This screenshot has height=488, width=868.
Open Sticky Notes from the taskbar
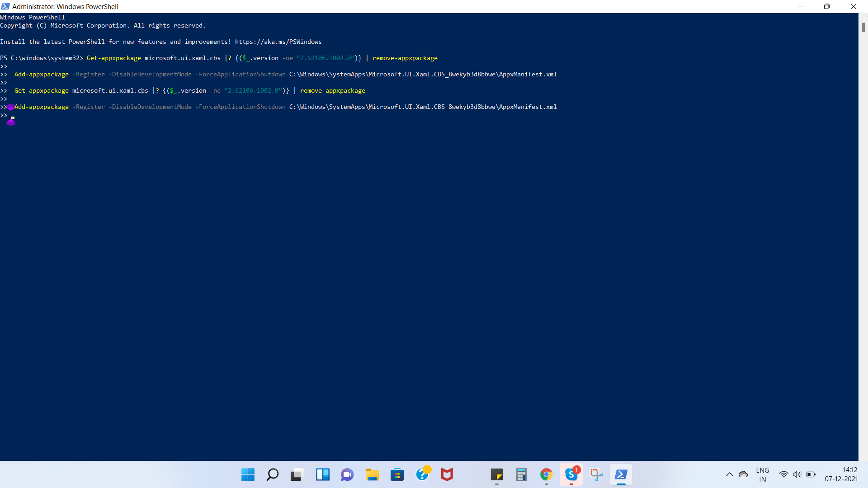(x=497, y=474)
